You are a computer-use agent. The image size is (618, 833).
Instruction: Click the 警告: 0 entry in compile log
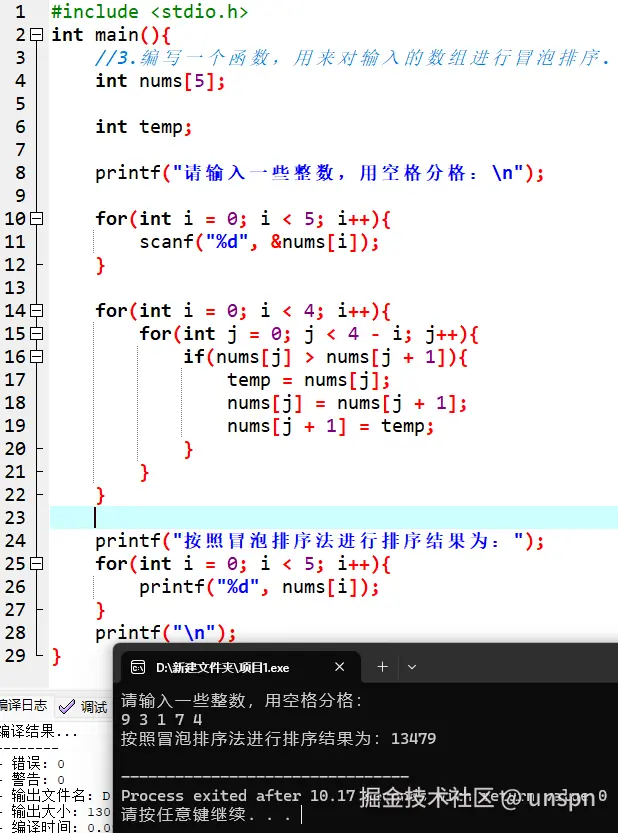tap(38, 779)
